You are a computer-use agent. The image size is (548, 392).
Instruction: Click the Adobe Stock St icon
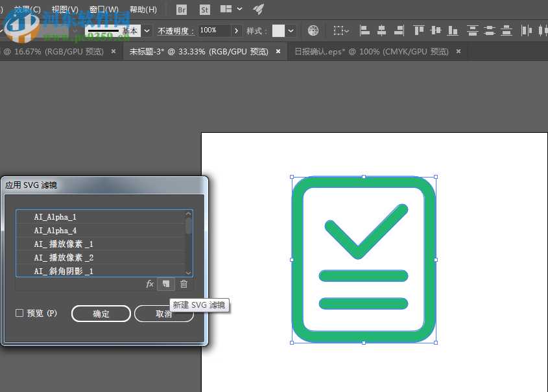[204, 10]
